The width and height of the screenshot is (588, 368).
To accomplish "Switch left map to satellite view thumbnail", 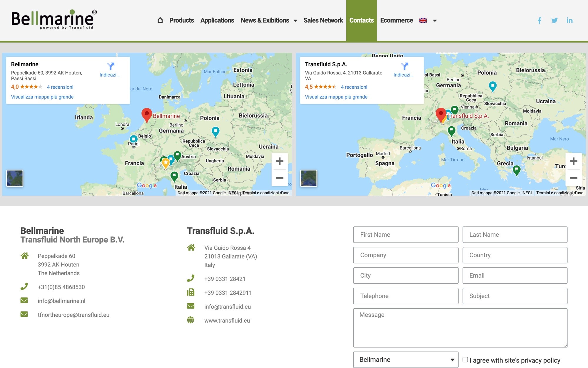I will [15, 178].
